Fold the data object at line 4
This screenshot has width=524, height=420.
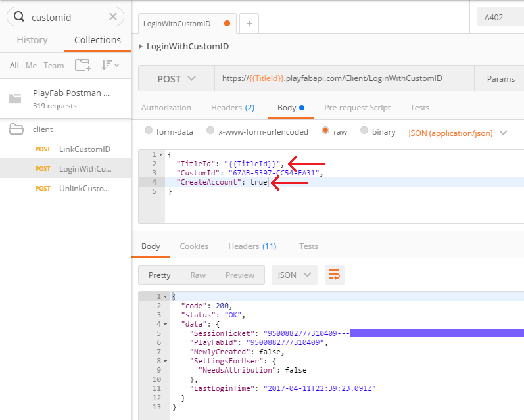[x=166, y=325]
